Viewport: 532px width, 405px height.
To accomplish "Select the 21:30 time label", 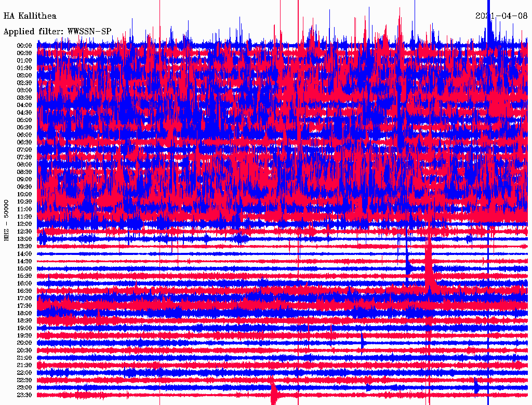I will [x=24, y=366].
